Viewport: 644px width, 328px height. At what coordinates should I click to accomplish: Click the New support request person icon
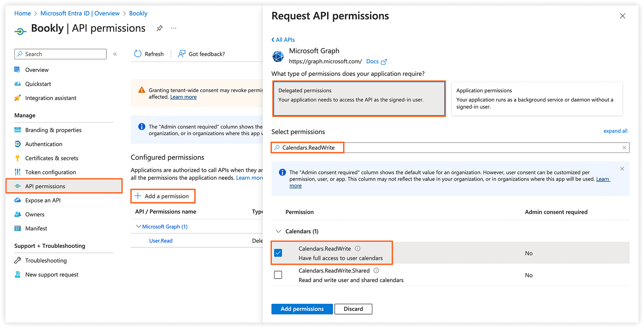click(17, 274)
